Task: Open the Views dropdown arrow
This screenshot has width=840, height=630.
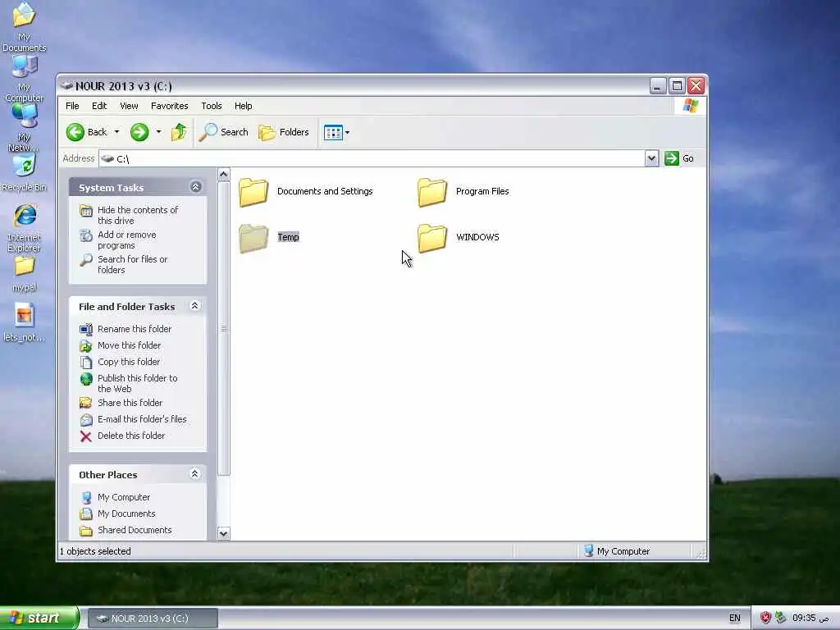Action: 347,132
